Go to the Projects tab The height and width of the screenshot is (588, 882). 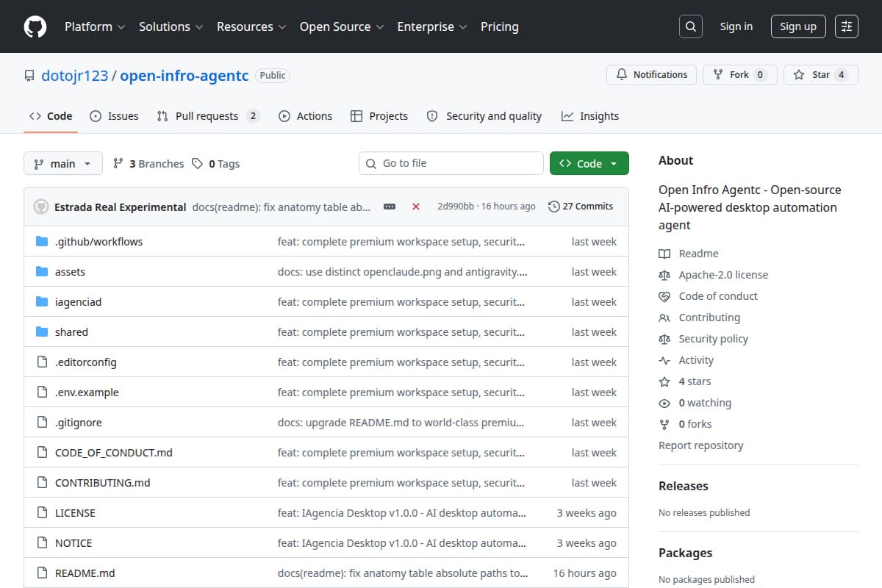click(x=379, y=116)
